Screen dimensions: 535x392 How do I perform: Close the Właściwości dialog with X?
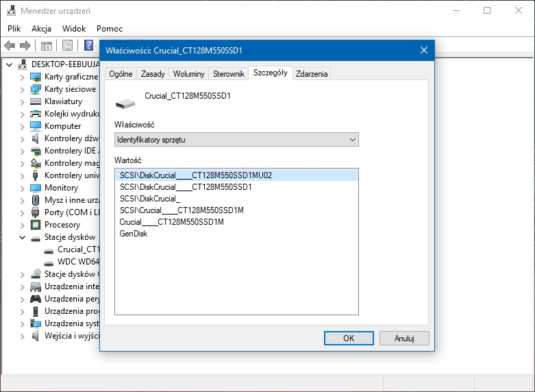424,50
